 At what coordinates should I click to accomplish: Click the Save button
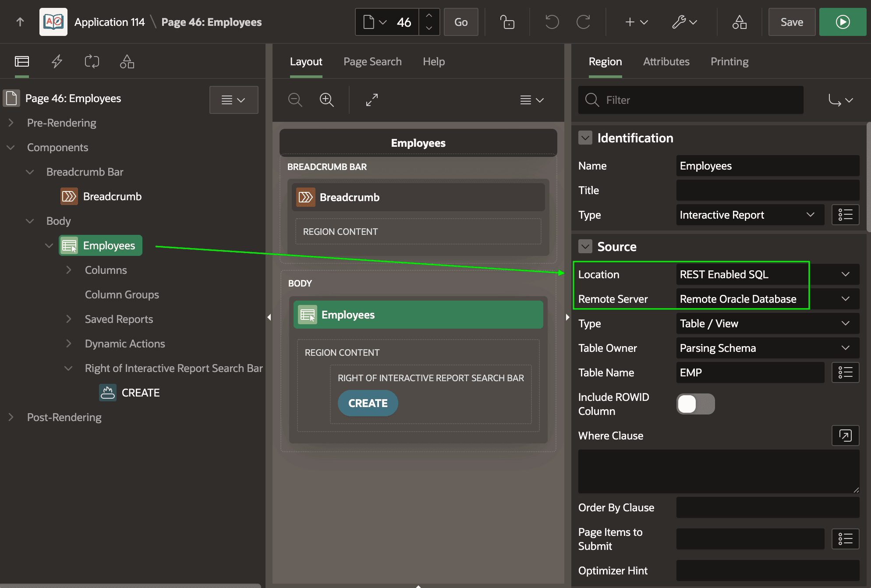pos(792,22)
